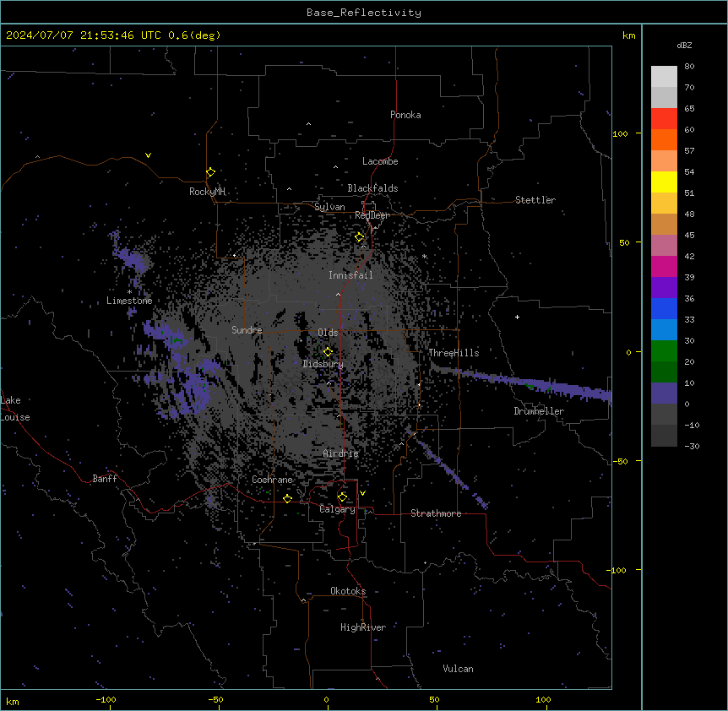Click the yellow diamond marker below Cochrane
This screenshot has height=711, width=728.
(287, 498)
